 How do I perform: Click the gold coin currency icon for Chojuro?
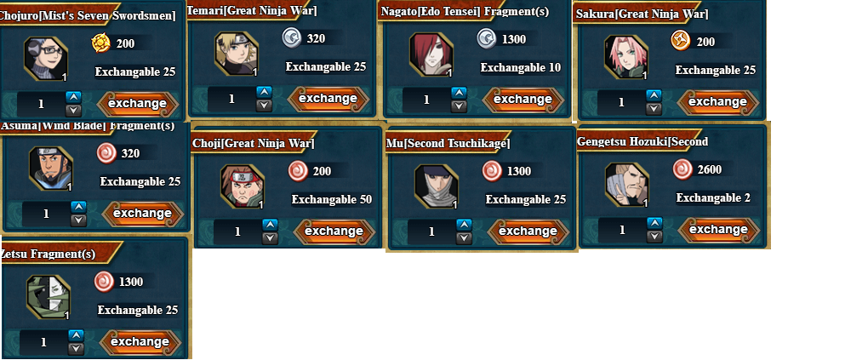click(100, 43)
